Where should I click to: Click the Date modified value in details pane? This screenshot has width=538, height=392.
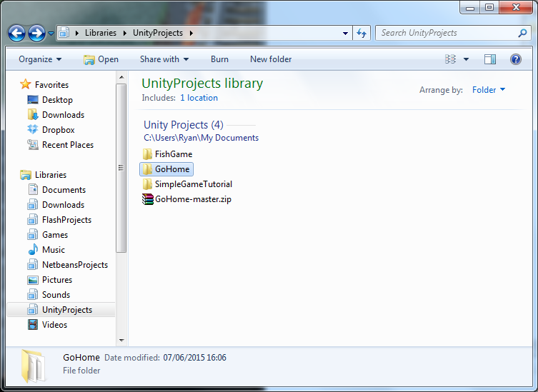(194, 358)
